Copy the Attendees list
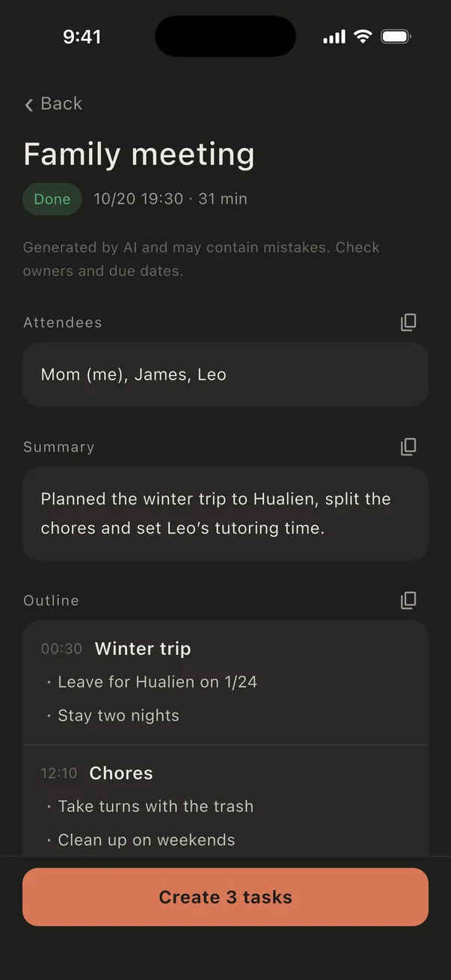451x980 pixels. coord(408,322)
